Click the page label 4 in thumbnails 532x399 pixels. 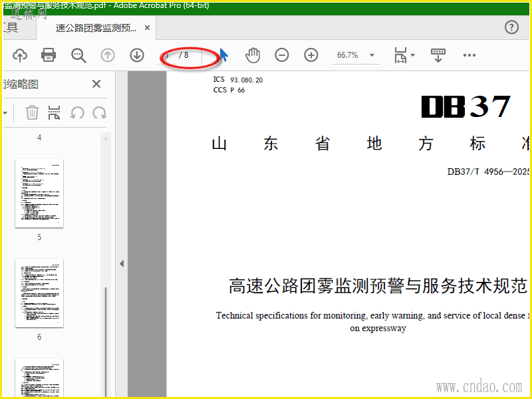click(x=39, y=138)
